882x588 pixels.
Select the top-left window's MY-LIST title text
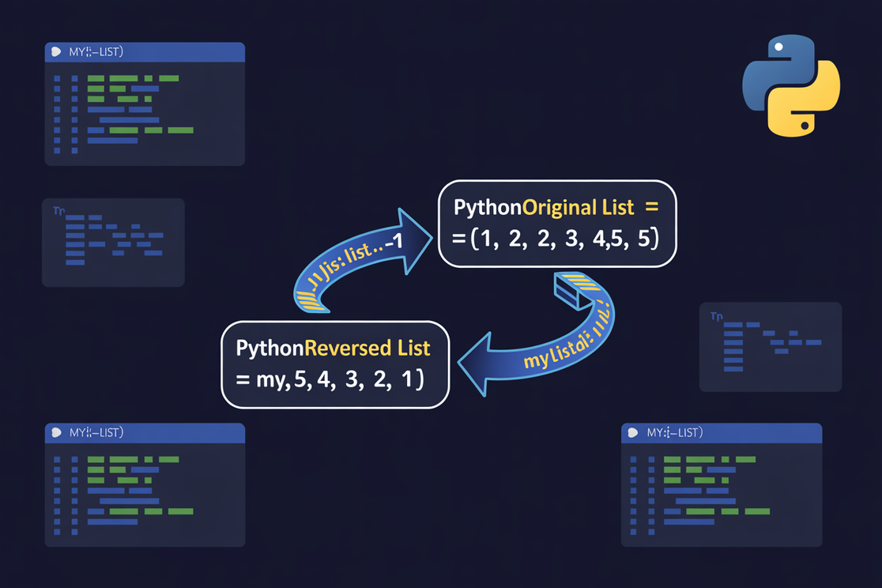[x=96, y=52]
